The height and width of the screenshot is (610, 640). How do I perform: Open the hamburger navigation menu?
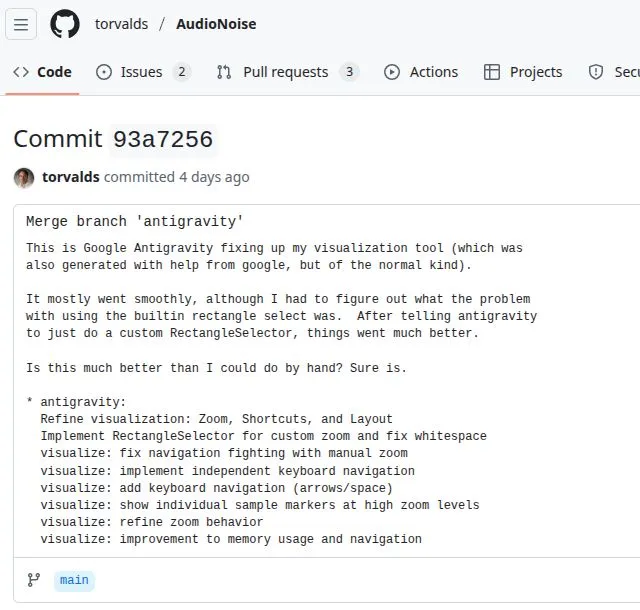pos(21,24)
